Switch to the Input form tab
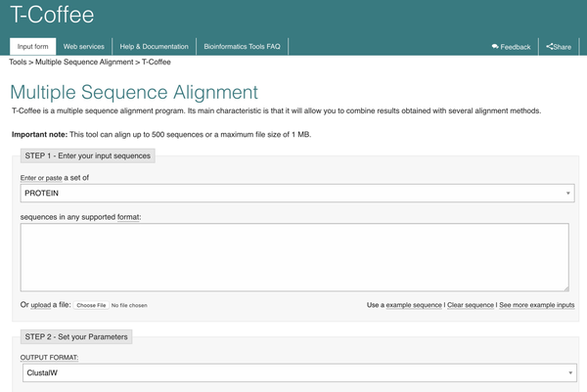This screenshot has width=587, height=392. pos(33,47)
